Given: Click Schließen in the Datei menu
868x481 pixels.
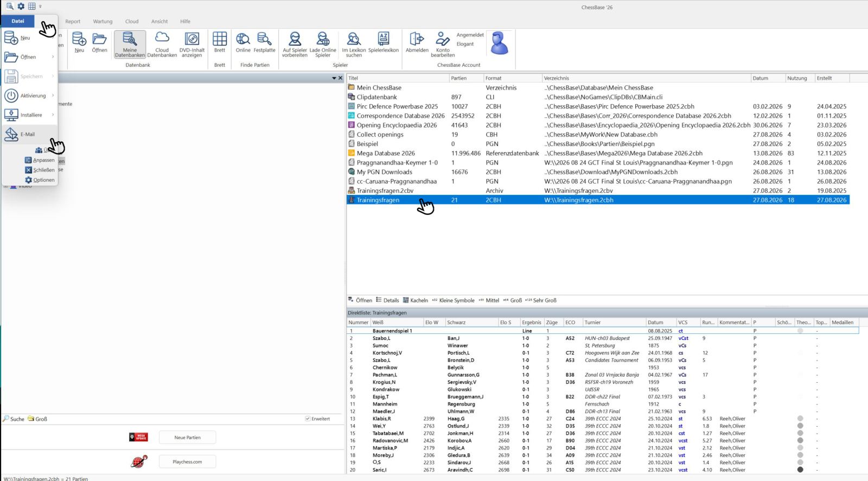Looking at the screenshot, I should [40, 170].
